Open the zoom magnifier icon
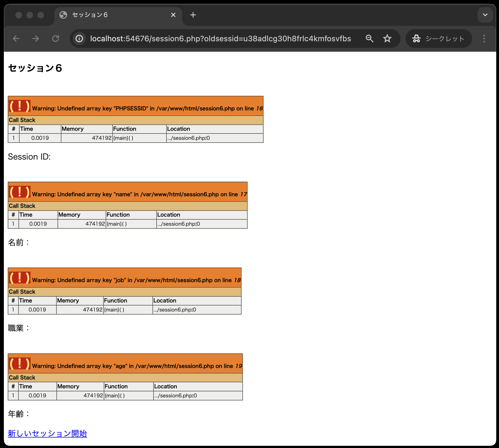 point(369,39)
